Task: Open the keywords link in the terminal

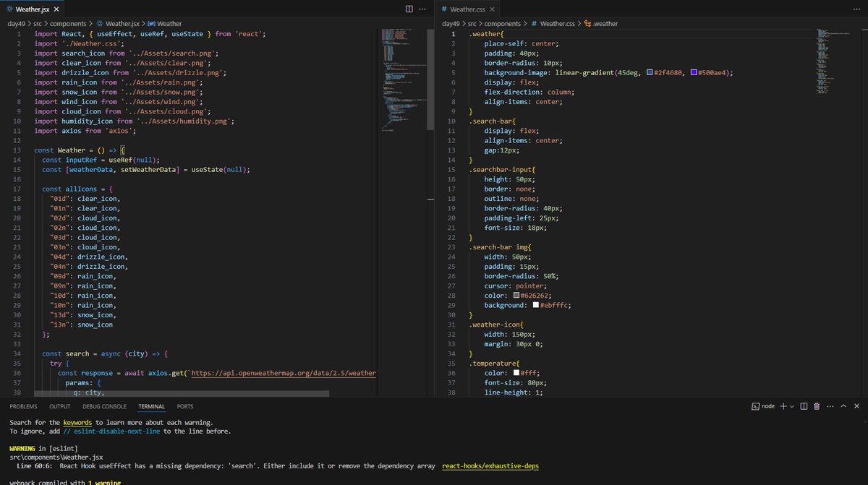Action: tap(77, 422)
